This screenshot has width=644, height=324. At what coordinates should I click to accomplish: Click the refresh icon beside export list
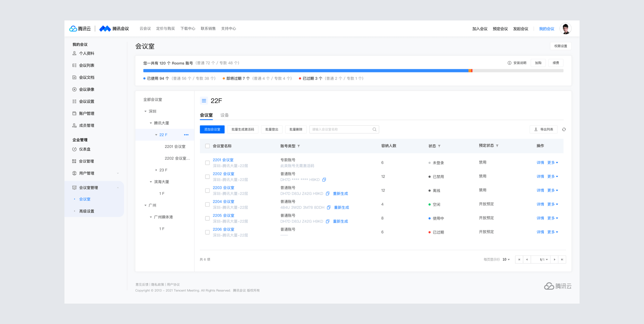pos(564,130)
